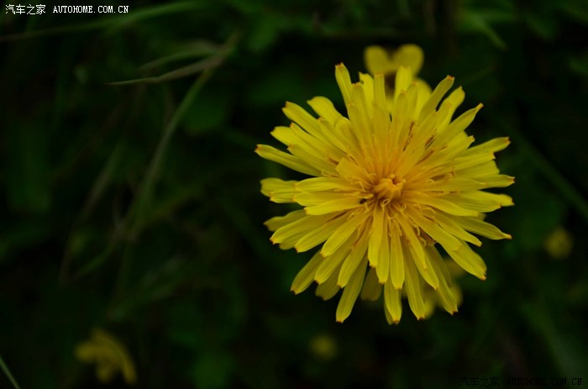This screenshot has width=588, height=389.
Task: Click the blurred yellow bud behind the flower's top
Action: (x=394, y=59)
